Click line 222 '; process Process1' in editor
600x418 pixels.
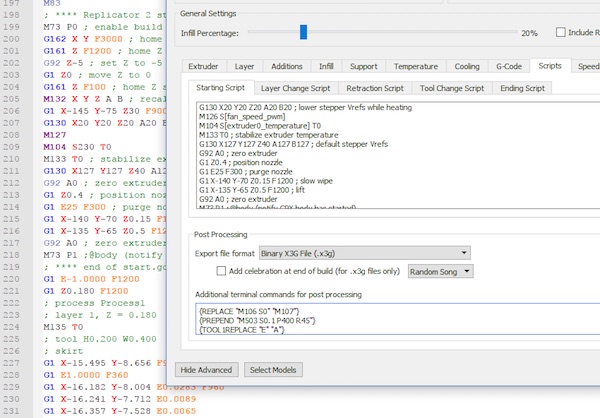point(94,303)
